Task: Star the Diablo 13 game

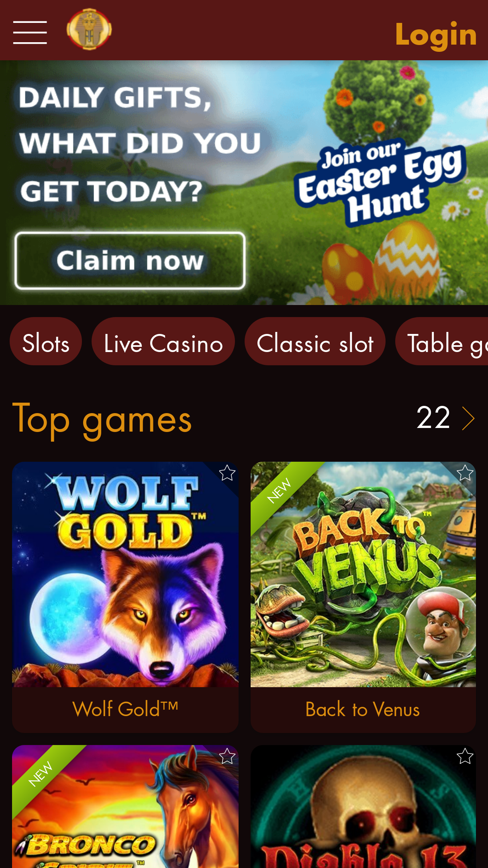Action: tap(465, 756)
